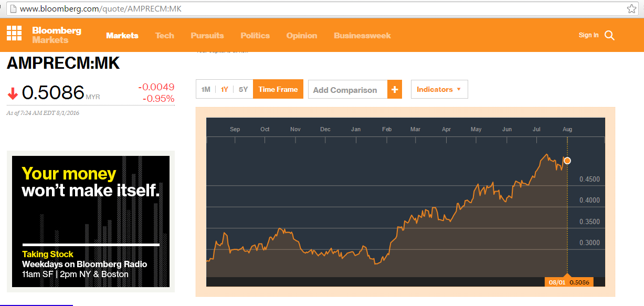Open the Bloomberg grid menu icon
The image size is (644, 306).
[x=14, y=33]
